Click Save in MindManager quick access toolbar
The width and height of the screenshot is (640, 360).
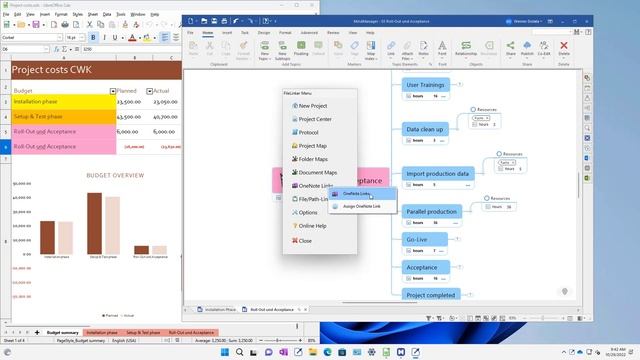[x=214, y=21]
